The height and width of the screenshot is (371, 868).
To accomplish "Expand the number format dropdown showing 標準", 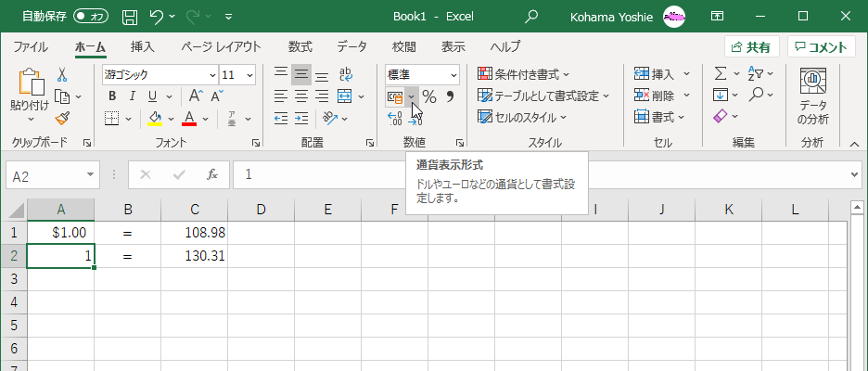I will click(x=453, y=75).
